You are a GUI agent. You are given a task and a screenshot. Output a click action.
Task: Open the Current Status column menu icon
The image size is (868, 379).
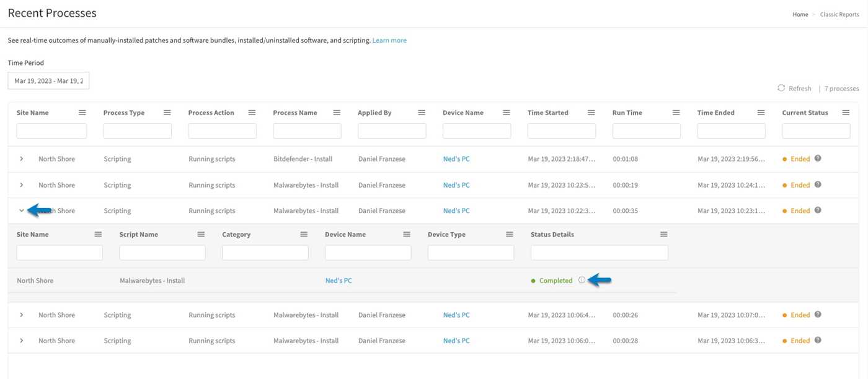846,113
